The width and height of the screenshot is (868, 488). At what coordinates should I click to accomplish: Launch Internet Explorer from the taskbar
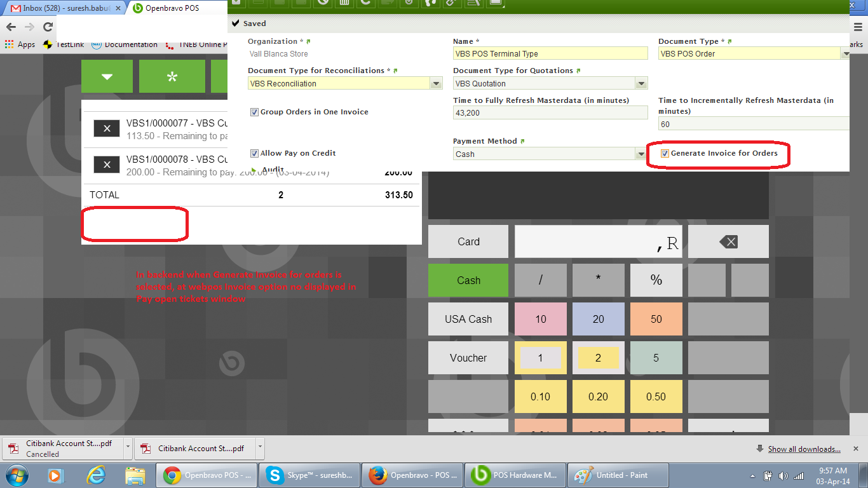coord(96,475)
